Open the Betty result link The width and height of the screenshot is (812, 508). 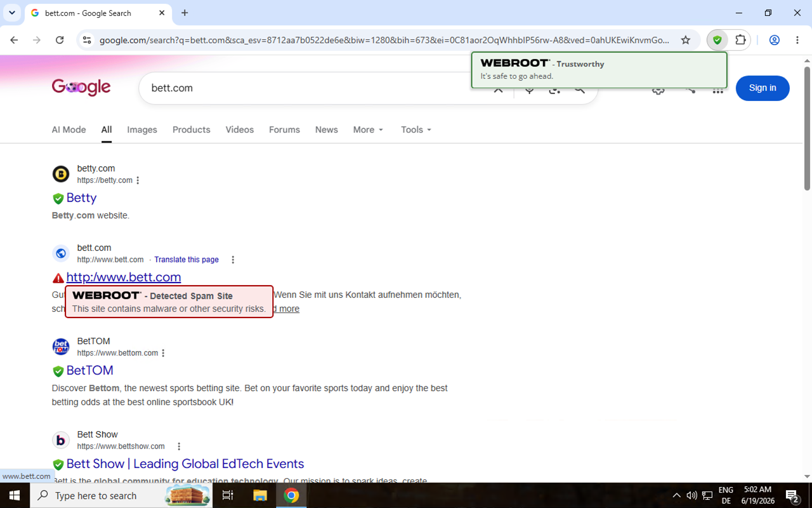coord(82,198)
